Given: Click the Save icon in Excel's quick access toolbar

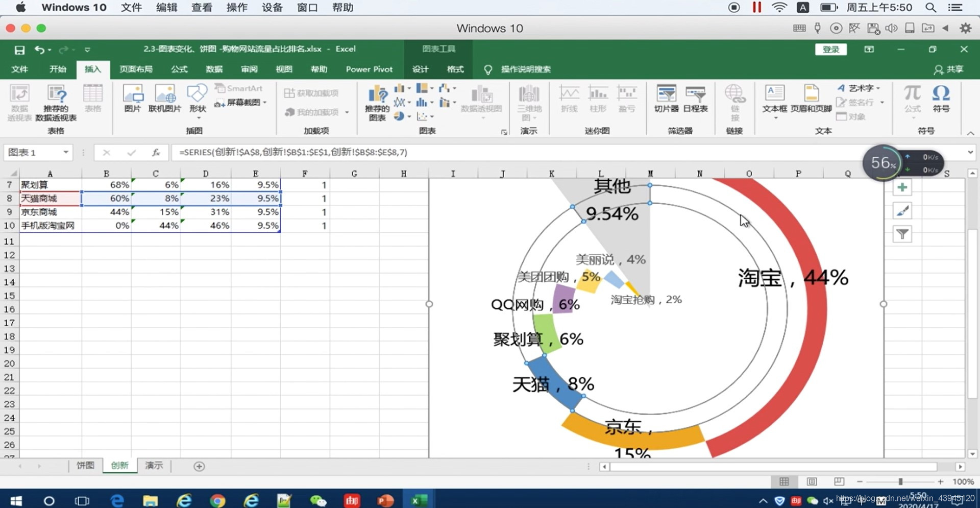Looking at the screenshot, I should (19, 50).
